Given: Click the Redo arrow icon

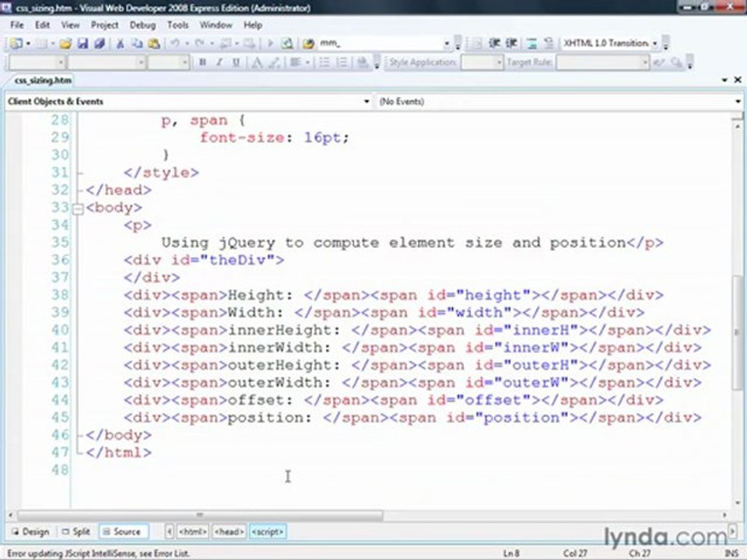Looking at the screenshot, I should (200, 44).
